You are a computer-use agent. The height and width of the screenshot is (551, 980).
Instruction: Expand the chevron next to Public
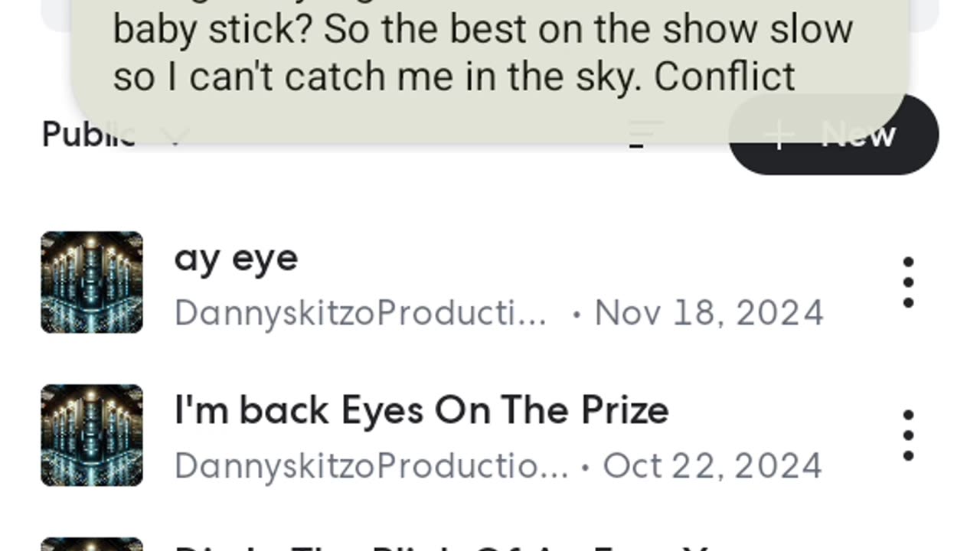[176, 138]
